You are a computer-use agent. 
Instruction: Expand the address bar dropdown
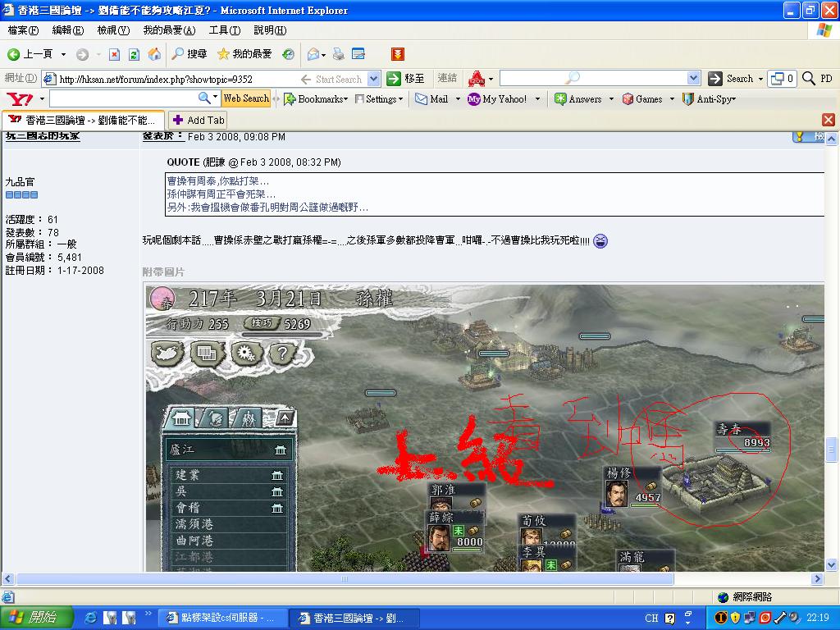click(x=374, y=79)
